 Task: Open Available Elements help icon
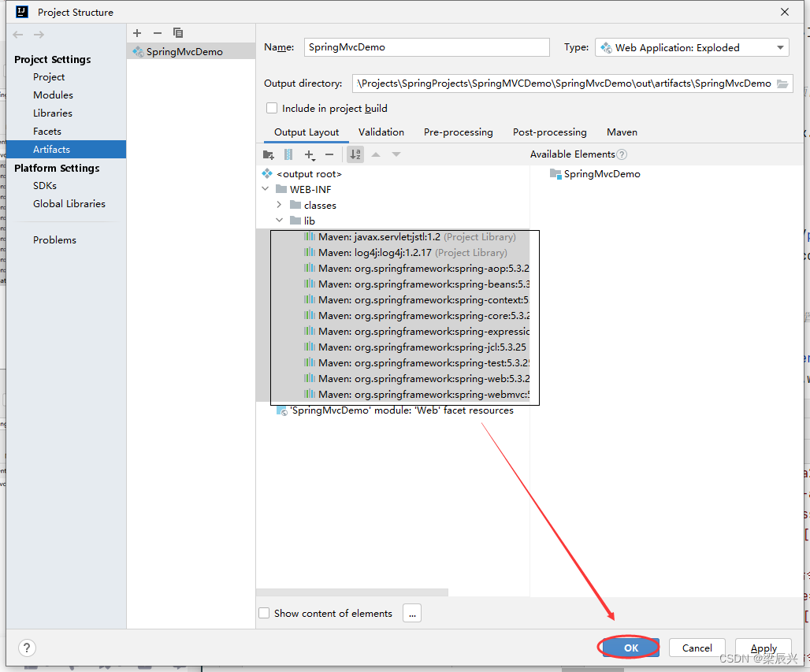(622, 154)
